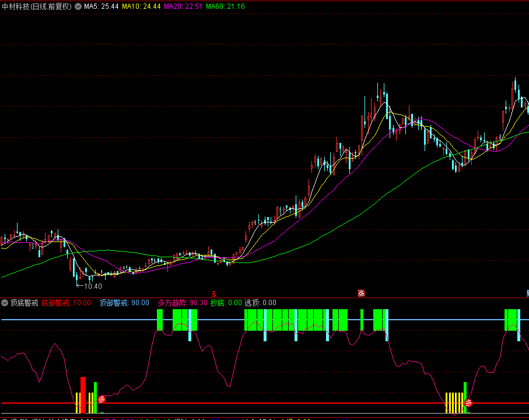The width and height of the screenshot is (529, 420).
Task: Select the MA60: 21.16 indicator label
Action: tap(225, 6)
